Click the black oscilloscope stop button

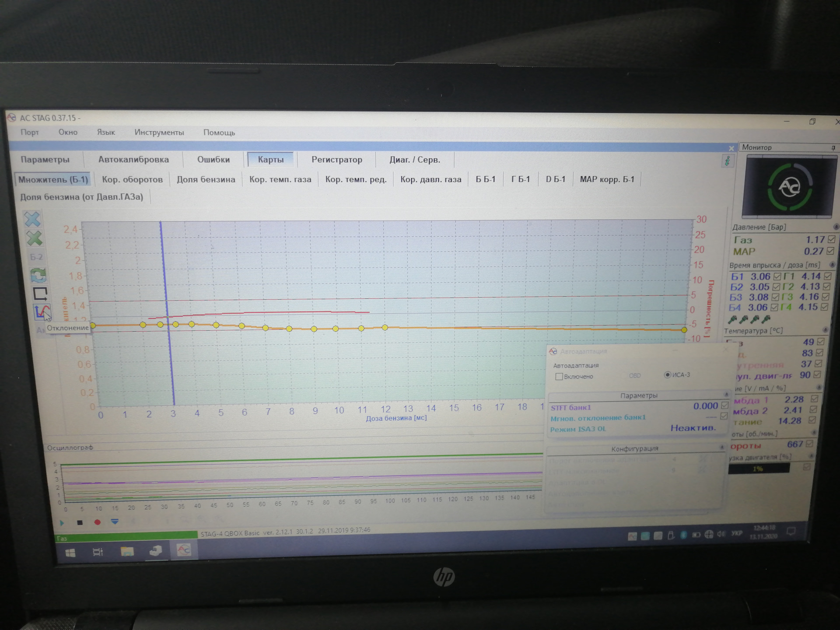click(x=80, y=522)
